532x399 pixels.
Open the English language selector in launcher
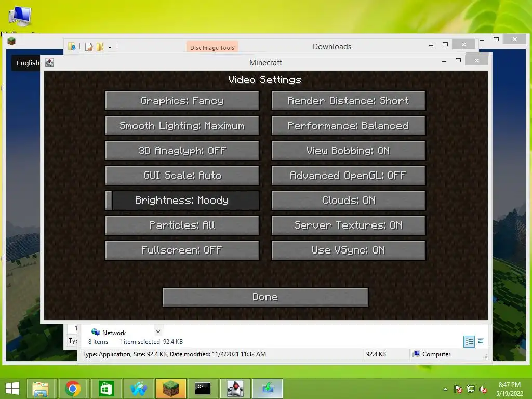(x=26, y=63)
